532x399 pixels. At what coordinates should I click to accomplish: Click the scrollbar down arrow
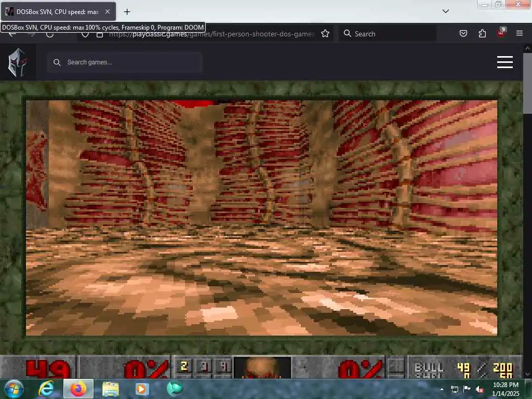(527, 374)
